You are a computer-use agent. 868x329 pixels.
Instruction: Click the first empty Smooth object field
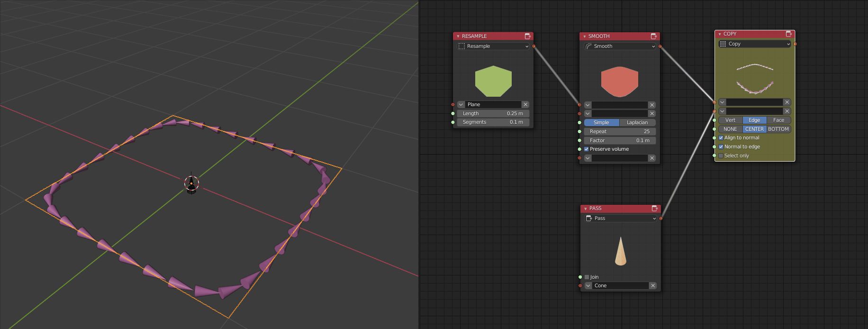tap(620, 105)
